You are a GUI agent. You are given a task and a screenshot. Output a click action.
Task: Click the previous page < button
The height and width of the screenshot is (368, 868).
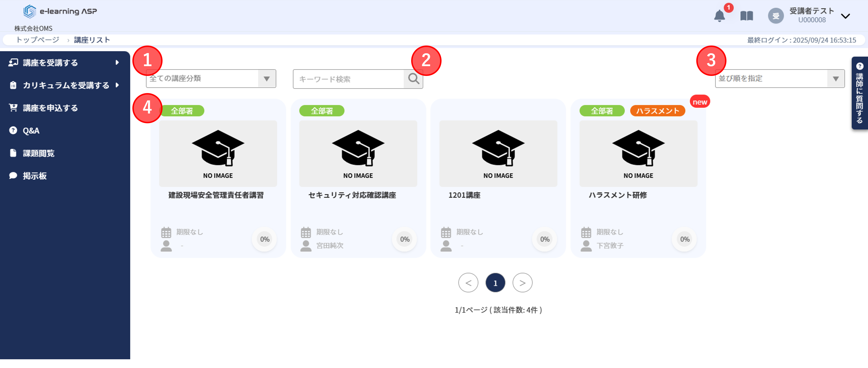(468, 283)
